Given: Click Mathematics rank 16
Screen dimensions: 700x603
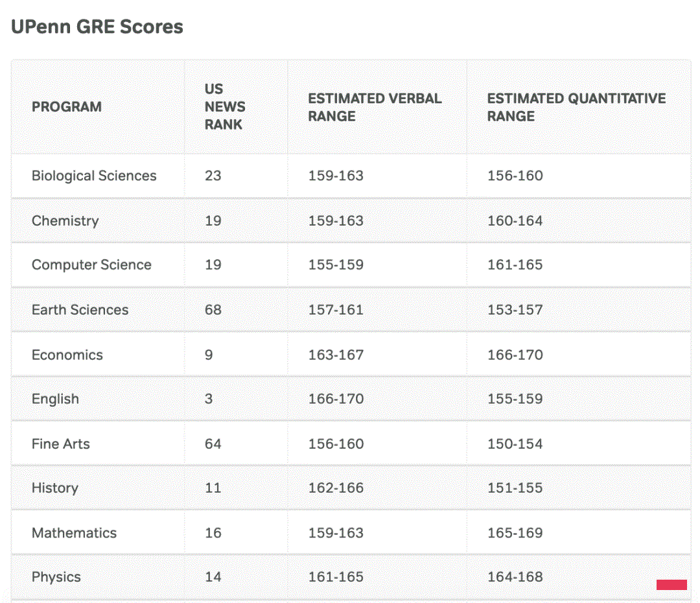Looking at the screenshot, I should [x=213, y=532].
